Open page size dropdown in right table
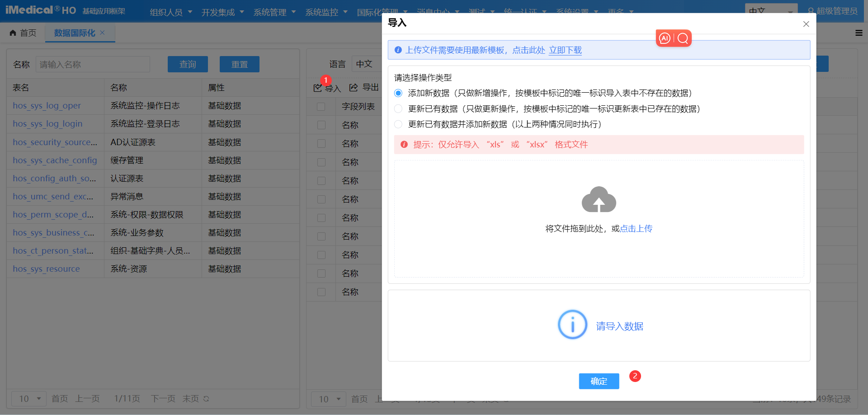868x415 pixels. (x=329, y=399)
